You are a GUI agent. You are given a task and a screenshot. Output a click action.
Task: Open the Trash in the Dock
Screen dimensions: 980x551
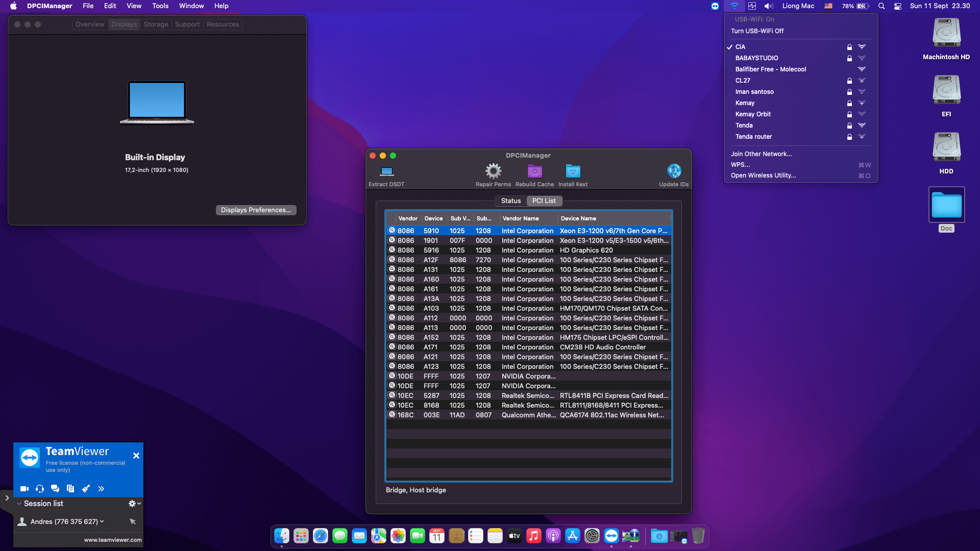click(x=698, y=536)
